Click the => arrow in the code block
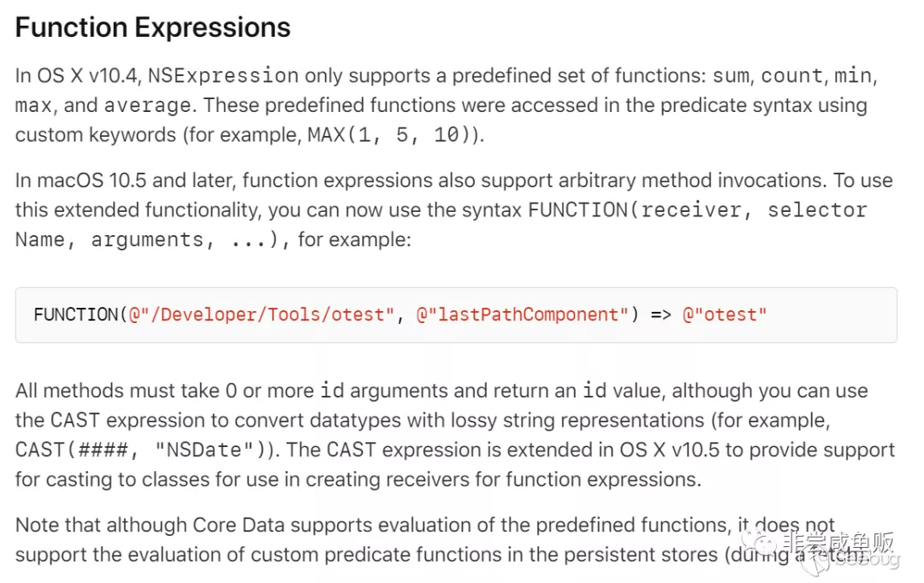 point(661,315)
